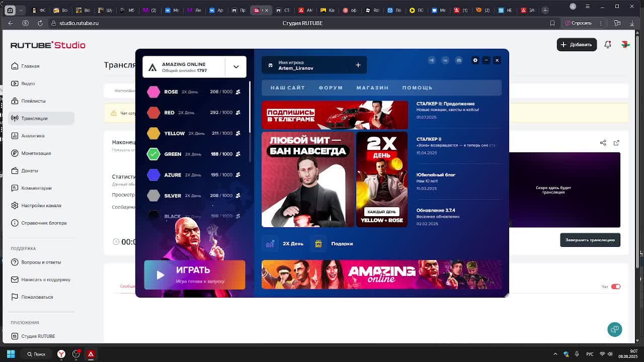Click the Видео icon in sidebar

pyautogui.click(x=15, y=83)
